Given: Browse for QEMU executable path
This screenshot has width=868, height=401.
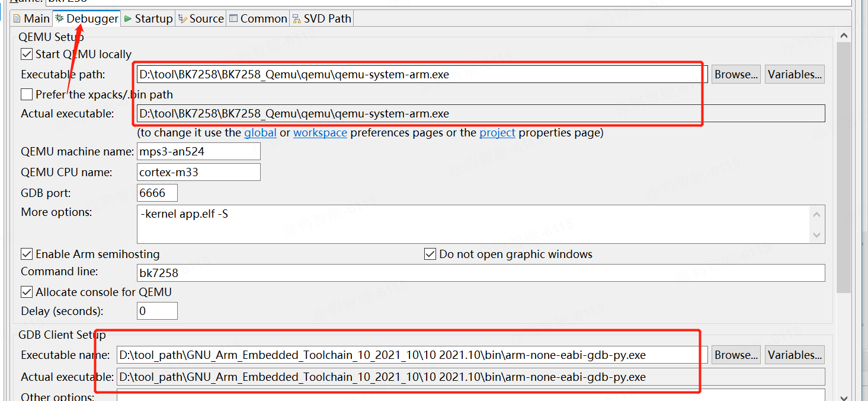Looking at the screenshot, I should (x=736, y=75).
